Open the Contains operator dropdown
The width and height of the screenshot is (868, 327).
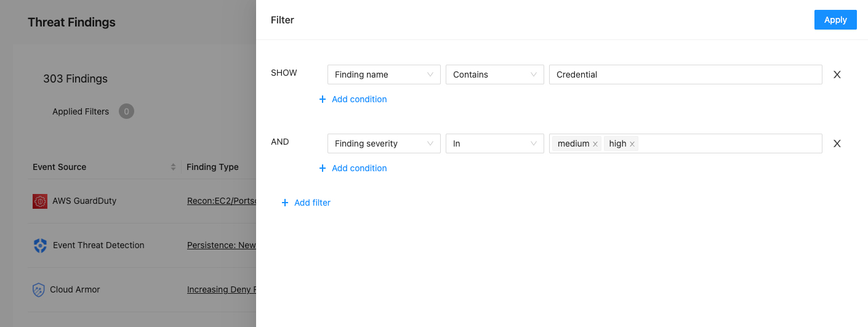(x=495, y=75)
